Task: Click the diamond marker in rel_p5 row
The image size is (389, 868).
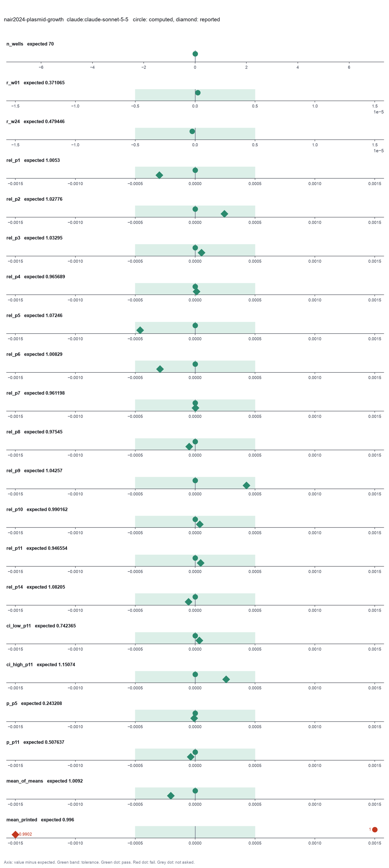Action: coord(140,330)
